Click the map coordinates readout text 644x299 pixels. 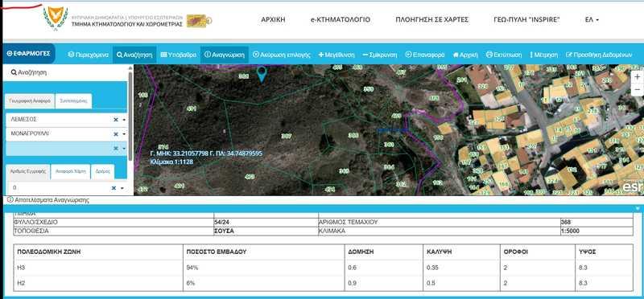(x=206, y=154)
